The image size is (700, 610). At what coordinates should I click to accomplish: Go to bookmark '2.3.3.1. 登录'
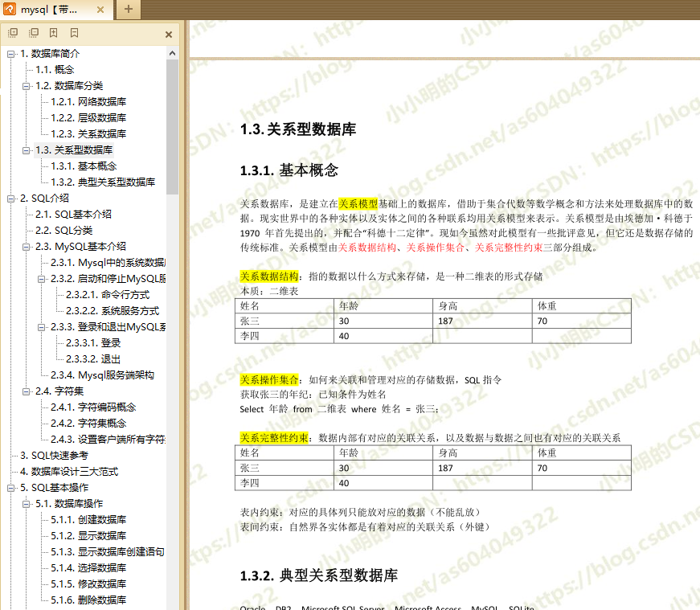click(93, 343)
